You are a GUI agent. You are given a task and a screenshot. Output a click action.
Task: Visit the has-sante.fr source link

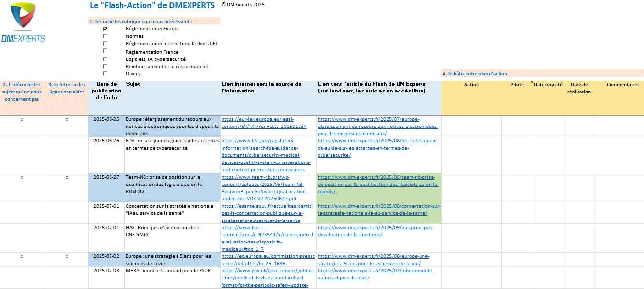point(267,238)
